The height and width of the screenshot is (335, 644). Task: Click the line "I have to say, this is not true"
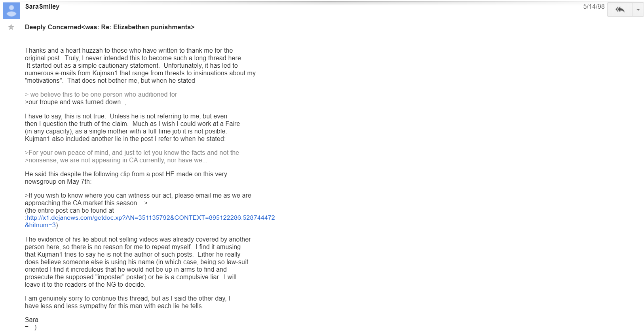click(x=126, y=116)
